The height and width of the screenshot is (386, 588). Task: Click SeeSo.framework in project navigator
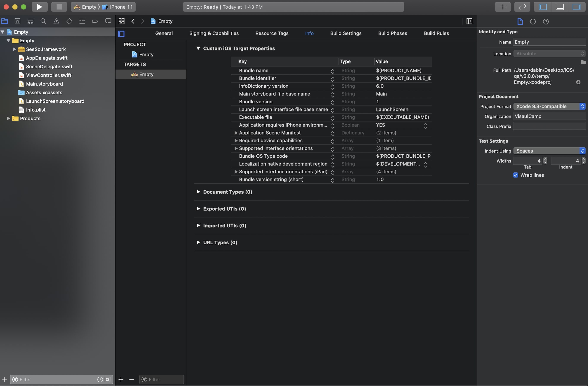[x=46, y=49]
